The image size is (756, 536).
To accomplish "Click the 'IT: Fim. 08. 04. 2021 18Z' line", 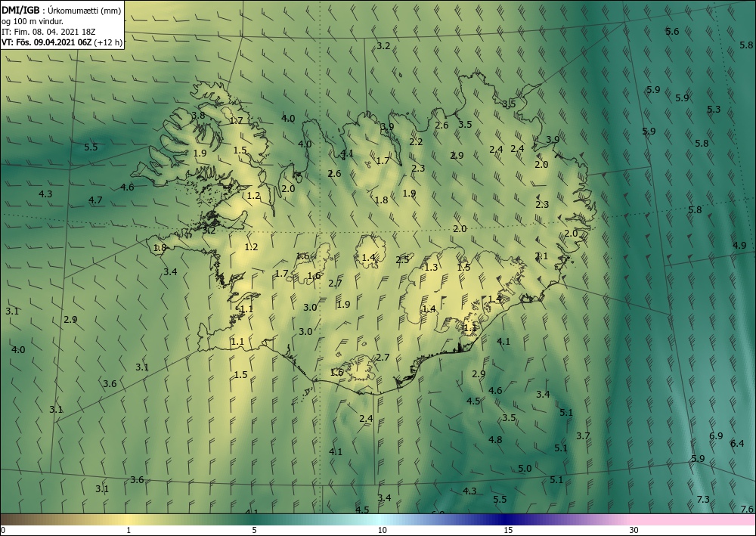I will point(48,32).
